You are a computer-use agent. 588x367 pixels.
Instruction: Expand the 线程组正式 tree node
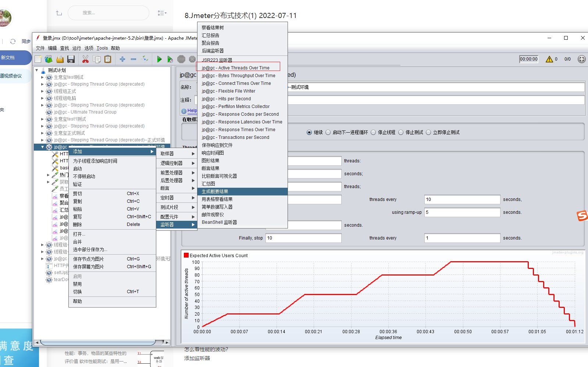42,91
